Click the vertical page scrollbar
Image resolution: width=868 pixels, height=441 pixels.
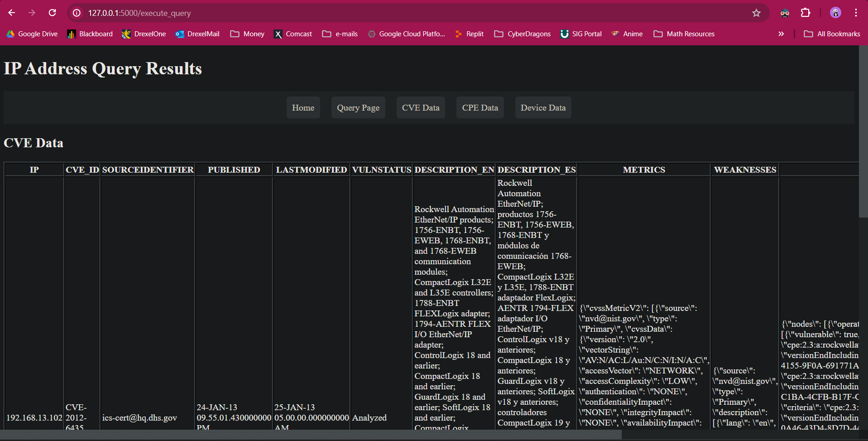[x=863, y=131]
